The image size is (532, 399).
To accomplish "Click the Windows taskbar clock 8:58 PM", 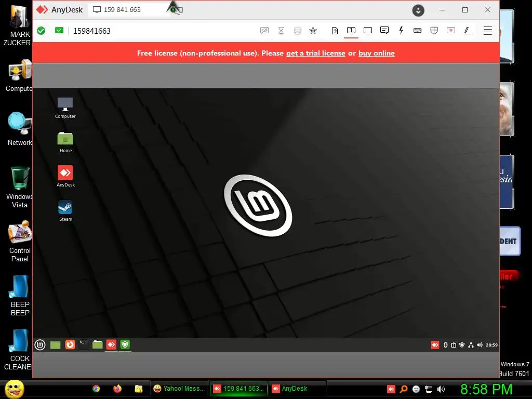I will (486, 389).
